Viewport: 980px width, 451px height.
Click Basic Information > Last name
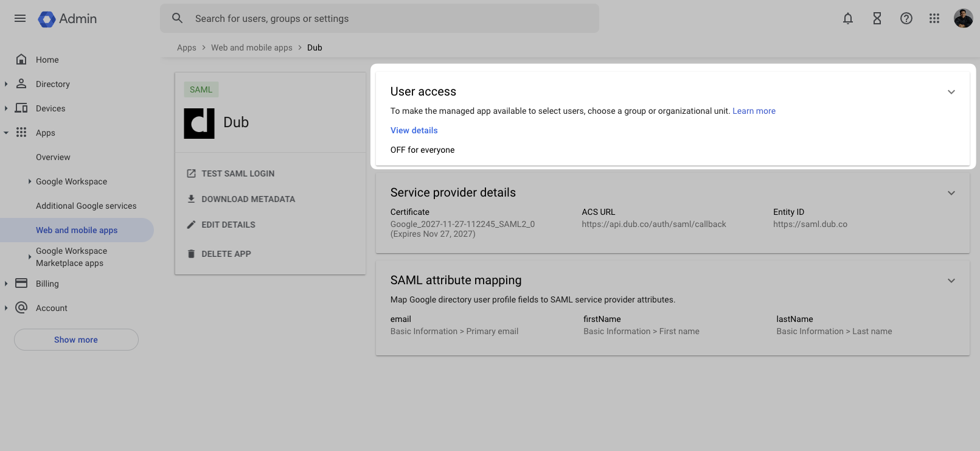click(x=834, y=331)
